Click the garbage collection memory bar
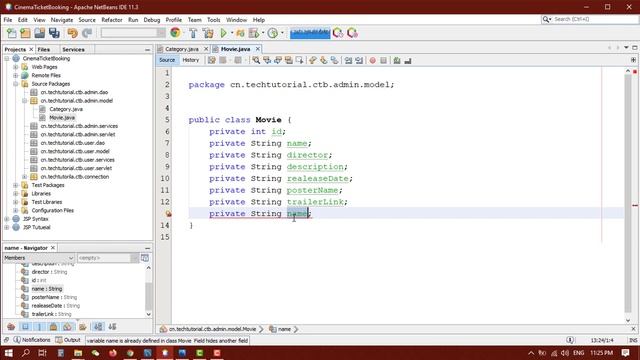This screenshot has height=360, width=640. [x=310, y=33]
